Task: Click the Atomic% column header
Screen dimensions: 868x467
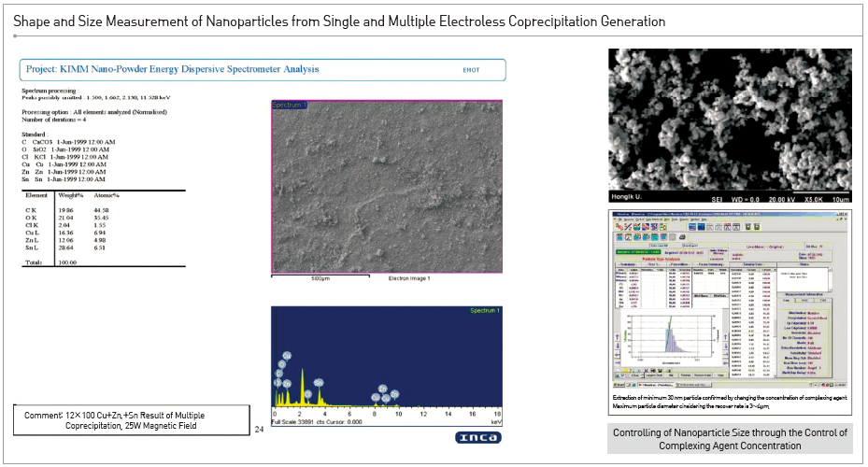Action: pos(107,195)
